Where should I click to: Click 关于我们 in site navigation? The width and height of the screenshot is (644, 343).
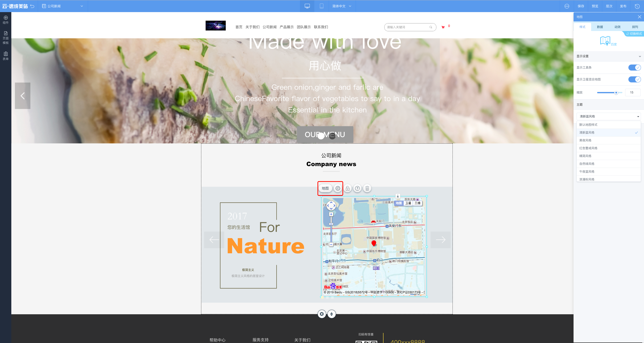tap(252, 27)
